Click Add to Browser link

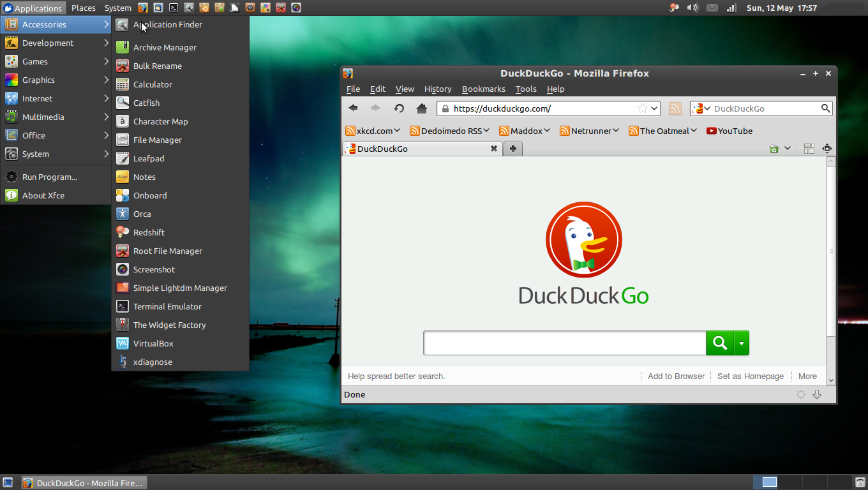(x=676, y=376)
